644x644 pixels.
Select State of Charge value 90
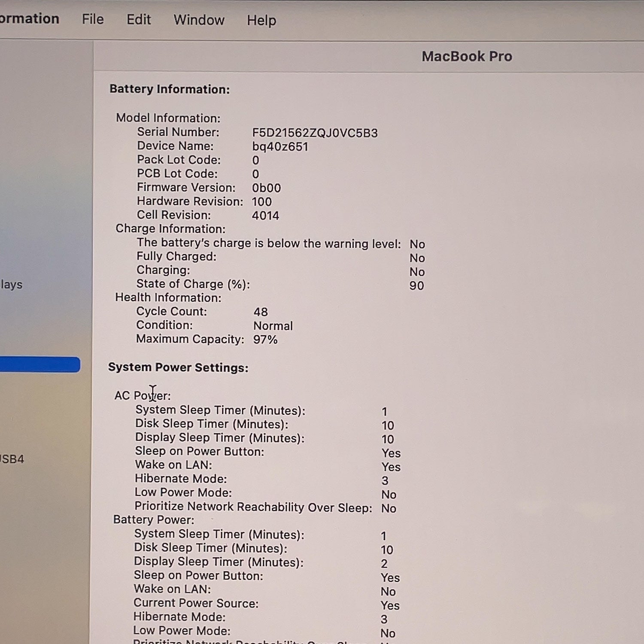[x=416, y=286]
